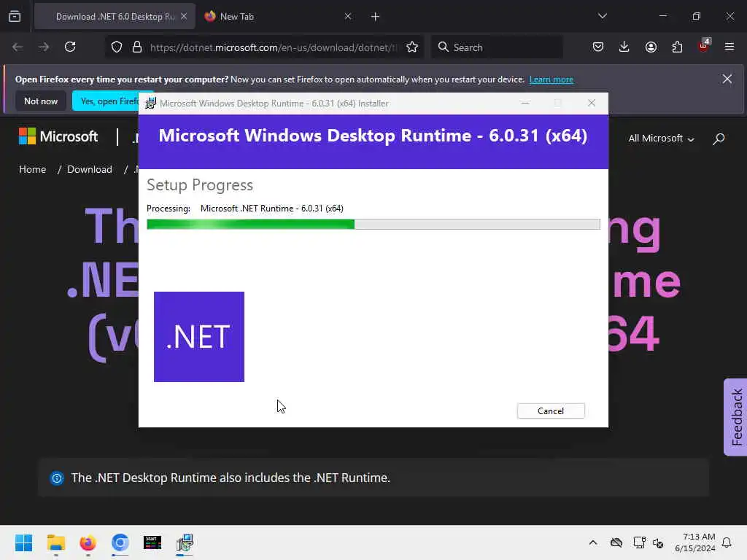Screen dimensions: 747x560
Task: Open Firefox from the taskbar
Action: [x=88, y=542]
